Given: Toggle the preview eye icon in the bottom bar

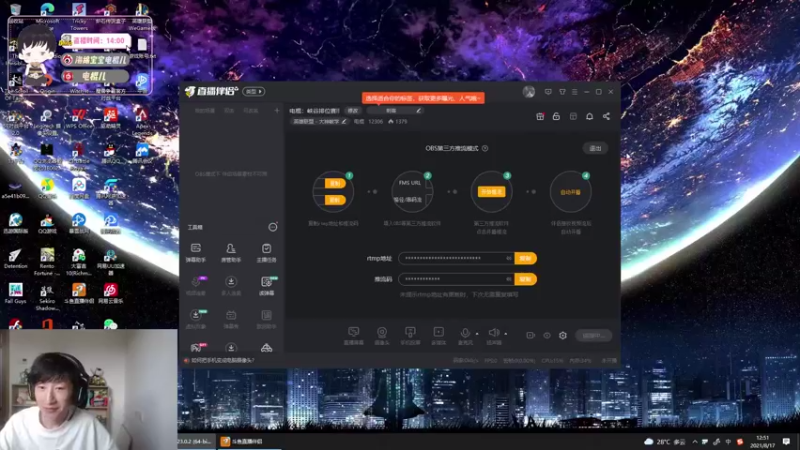Looking at the screenshot, I should 547,335.
